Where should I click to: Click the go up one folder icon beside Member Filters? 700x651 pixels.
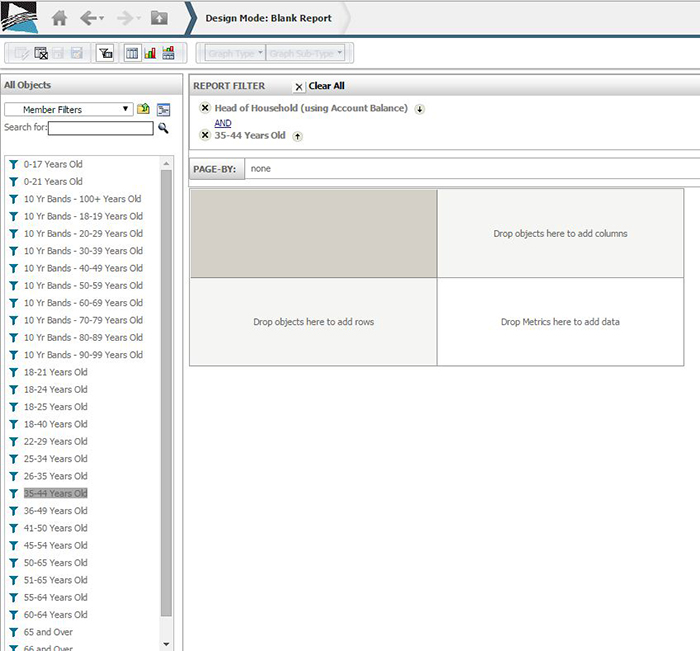point(144,109)
